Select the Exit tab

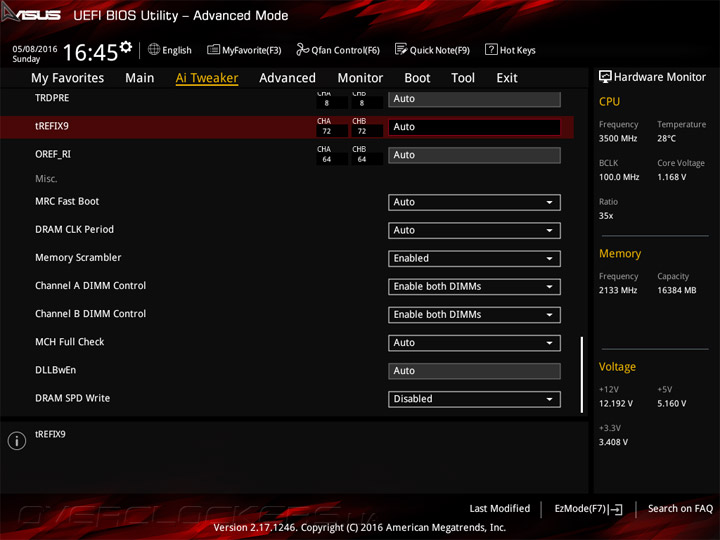coord(506,78)
